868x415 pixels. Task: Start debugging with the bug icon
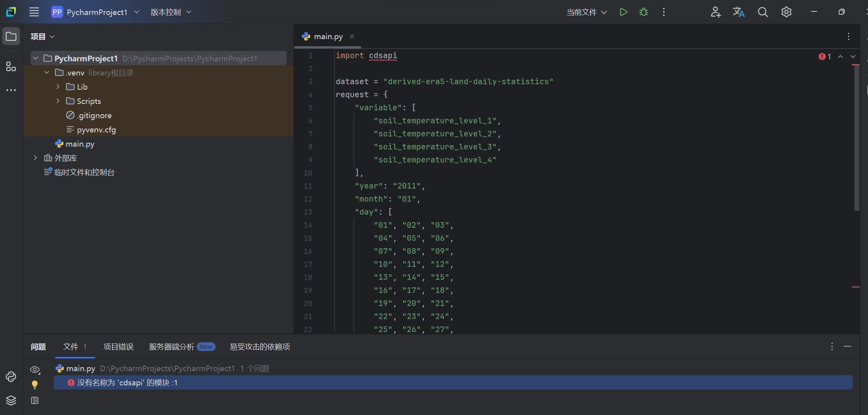[x=644, y=12]
